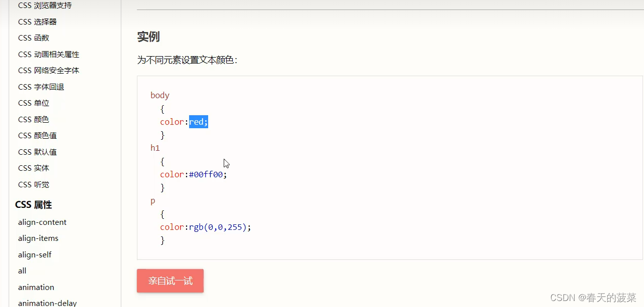Open the CSS 实体 page
644x307 pixels.
pos(33,168)
